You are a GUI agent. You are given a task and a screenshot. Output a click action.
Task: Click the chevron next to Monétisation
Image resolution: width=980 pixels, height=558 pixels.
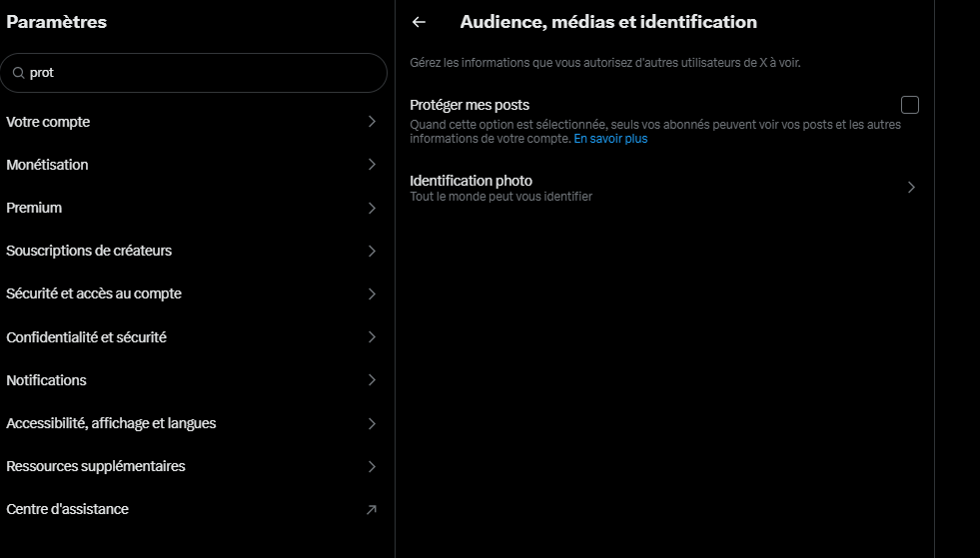pos(372,165)
